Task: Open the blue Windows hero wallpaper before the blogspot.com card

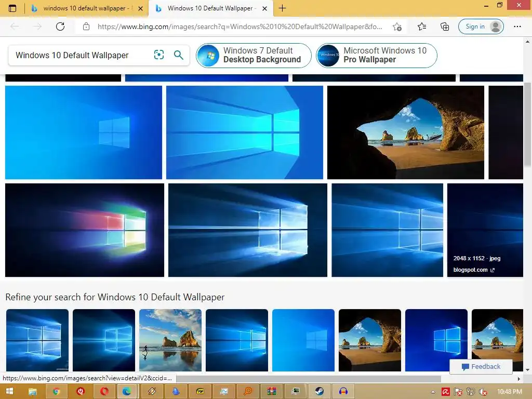Action: coord(387,230)
